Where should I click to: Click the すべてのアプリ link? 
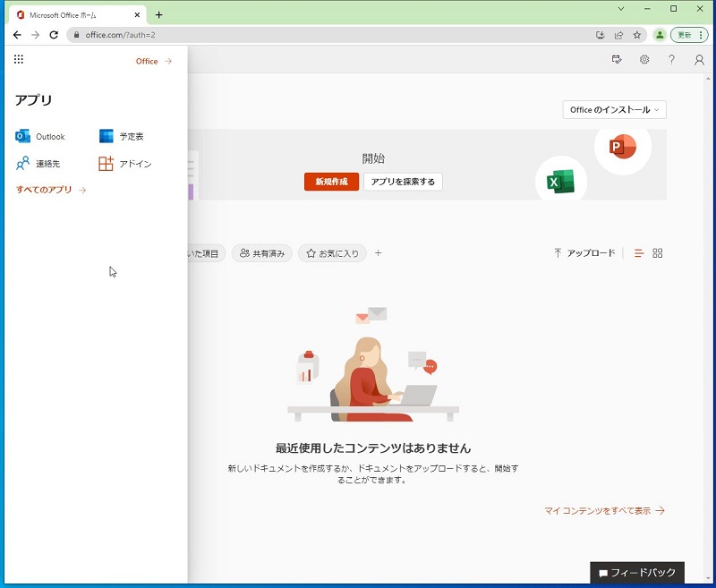(x=51, y=190)
